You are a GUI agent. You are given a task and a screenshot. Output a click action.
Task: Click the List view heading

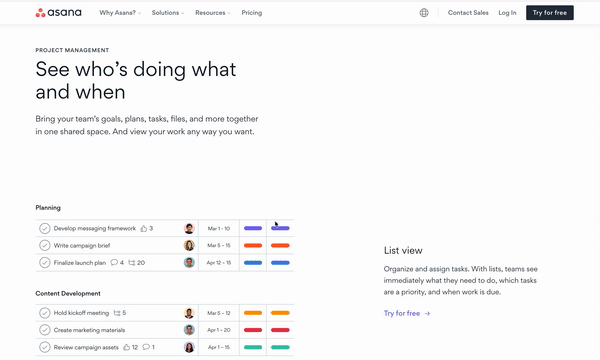[x=403, y=251]
